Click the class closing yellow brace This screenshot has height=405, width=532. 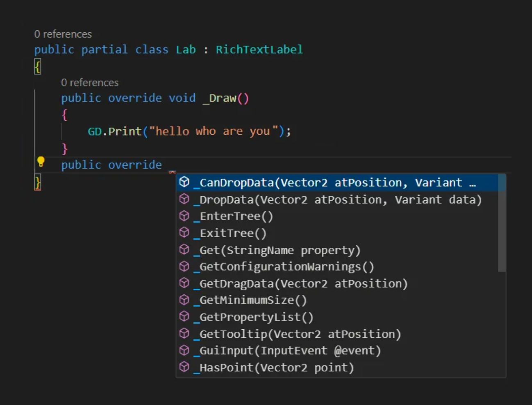38,182
